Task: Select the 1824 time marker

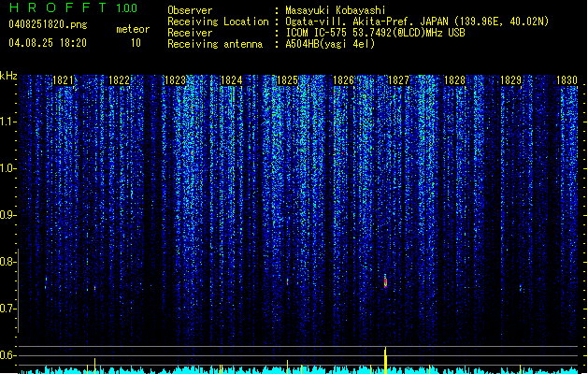Action: pyautogui.click(x=232, y=80)
